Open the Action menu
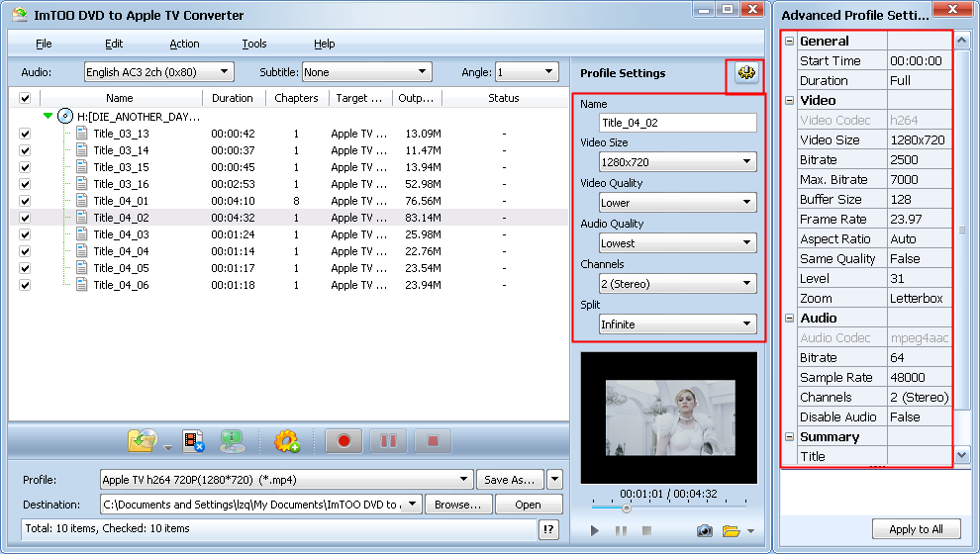Image resolution: width=980 pixels, height=554 pixels. point(184,44)
